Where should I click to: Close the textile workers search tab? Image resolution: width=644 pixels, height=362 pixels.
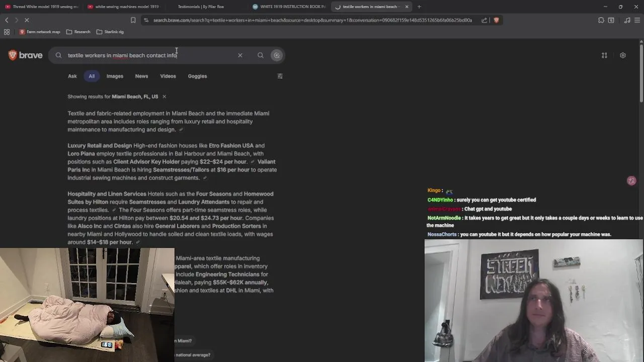pos(407,7)
